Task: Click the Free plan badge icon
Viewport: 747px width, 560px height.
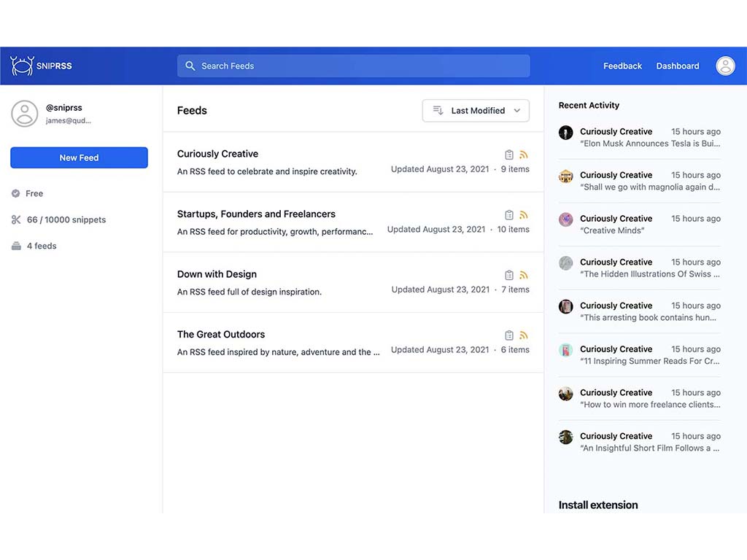Action: [x=16, y=193]
